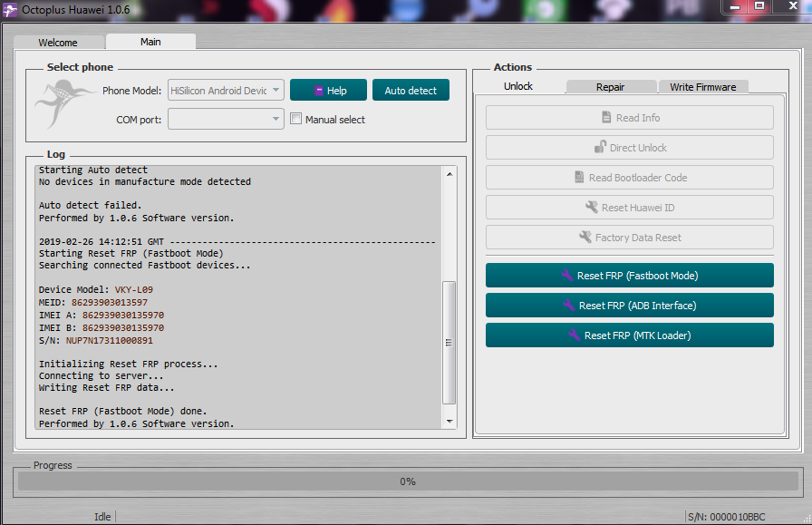The width and height of the screenshot is (812, 525).
Task: Click the Read Info document icon
Action: click(606, 118)
